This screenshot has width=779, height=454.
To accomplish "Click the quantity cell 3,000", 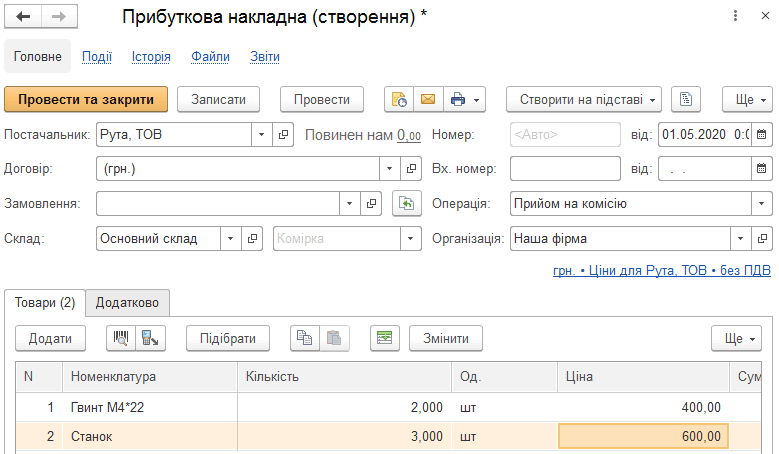I will [344, 436].
